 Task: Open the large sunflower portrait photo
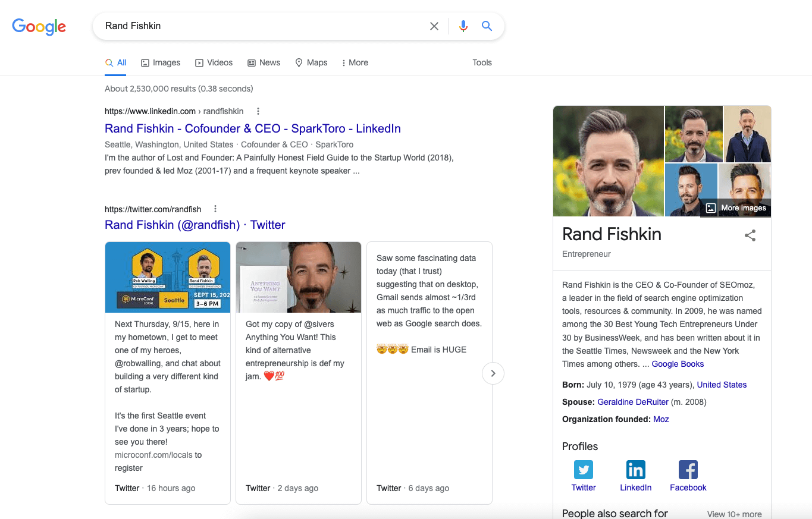608,161
